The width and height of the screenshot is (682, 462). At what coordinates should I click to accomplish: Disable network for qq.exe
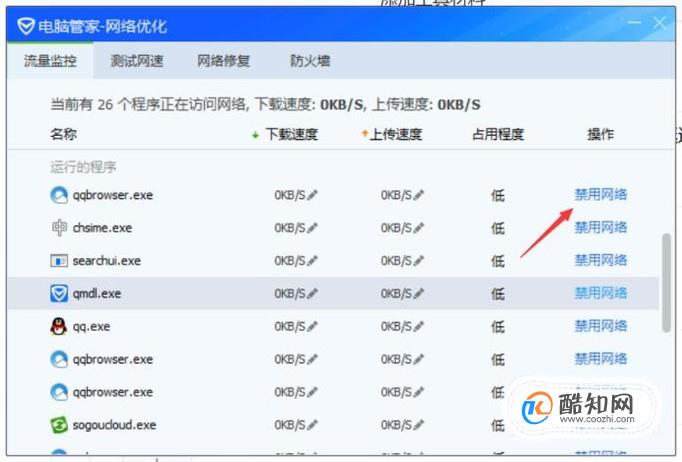601,326
